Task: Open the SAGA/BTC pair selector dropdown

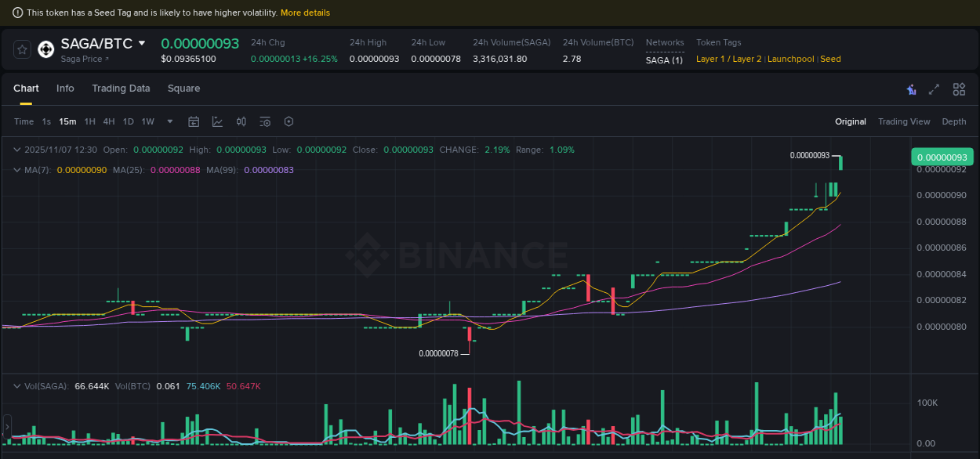Action: (x=142, y=44)
